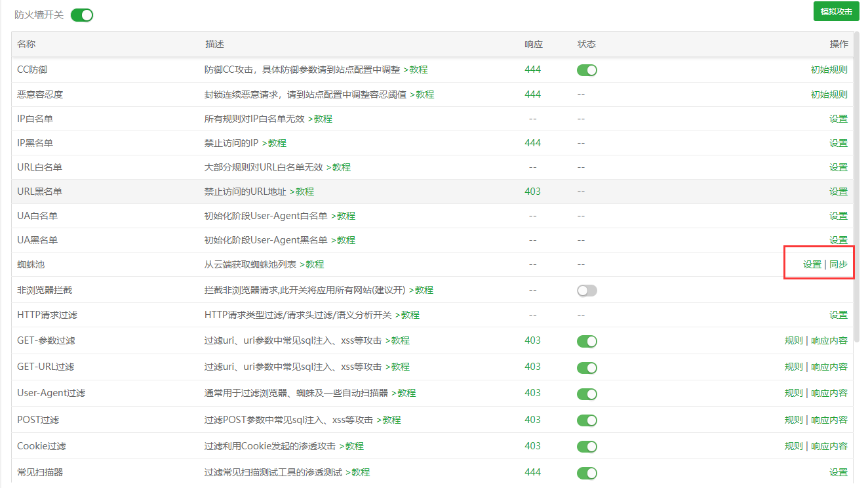Open 设置 for UA黑名单
Image resolution: width=868 pixels, height=488 pixels.
(x=838, y=240)
